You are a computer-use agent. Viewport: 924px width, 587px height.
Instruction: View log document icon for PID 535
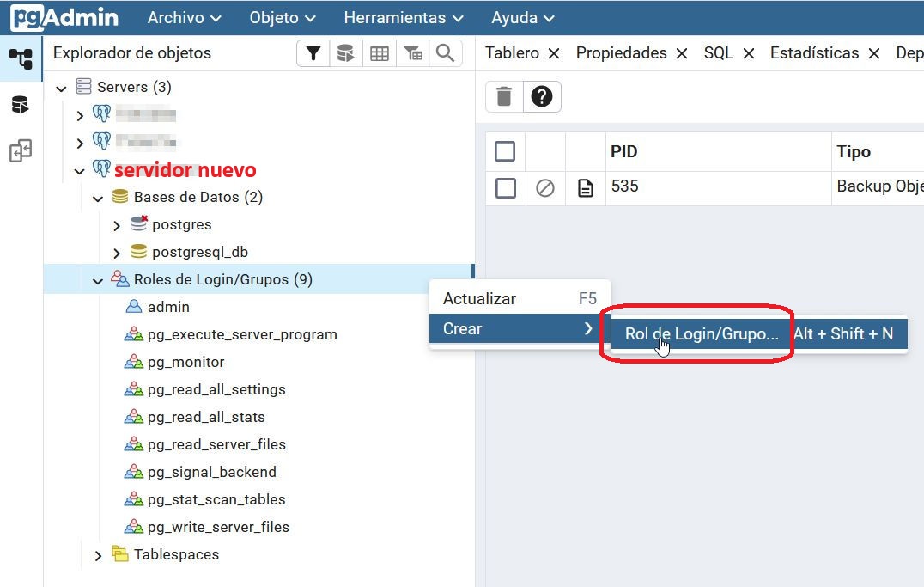(586, 187)
